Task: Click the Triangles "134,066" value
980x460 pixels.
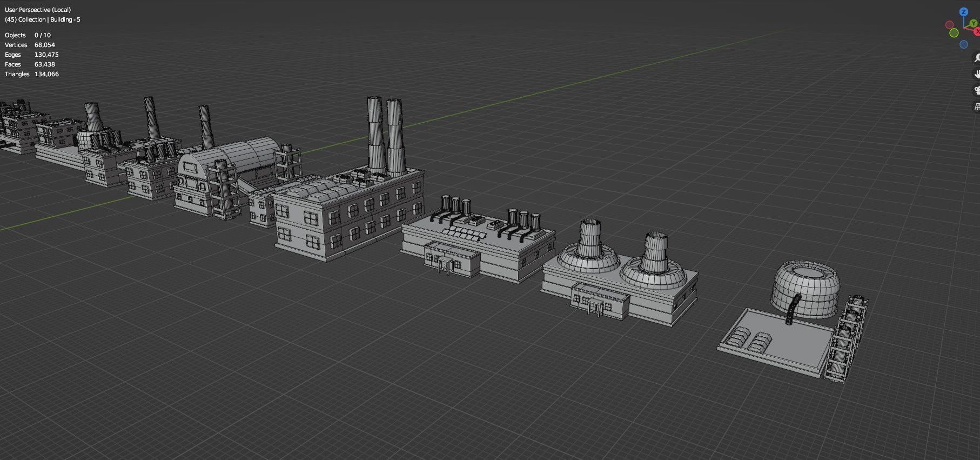Action: (46, 74)
